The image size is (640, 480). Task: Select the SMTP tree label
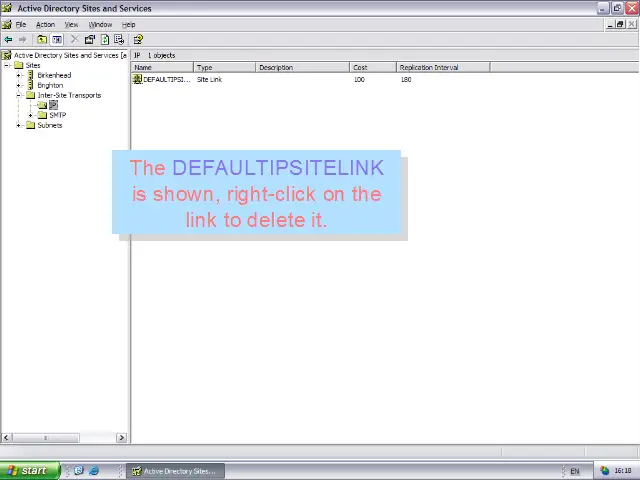58,115
